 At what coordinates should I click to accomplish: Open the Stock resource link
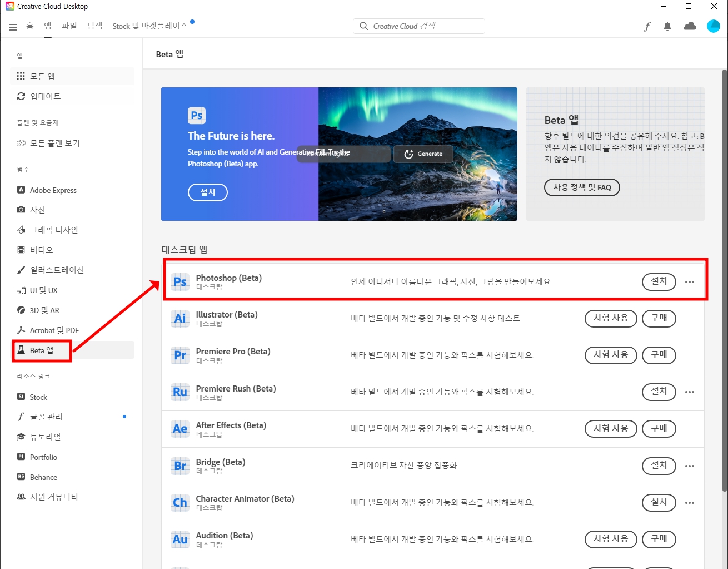click(x=72, y=397)
